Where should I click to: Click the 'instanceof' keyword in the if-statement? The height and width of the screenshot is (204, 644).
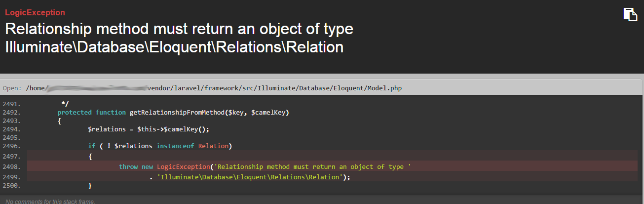click(x=175, y=146)
